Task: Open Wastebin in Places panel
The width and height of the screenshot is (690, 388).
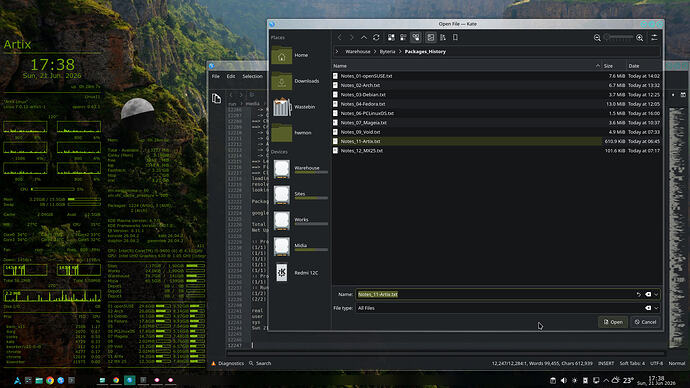Action: [x=299, y=107]
